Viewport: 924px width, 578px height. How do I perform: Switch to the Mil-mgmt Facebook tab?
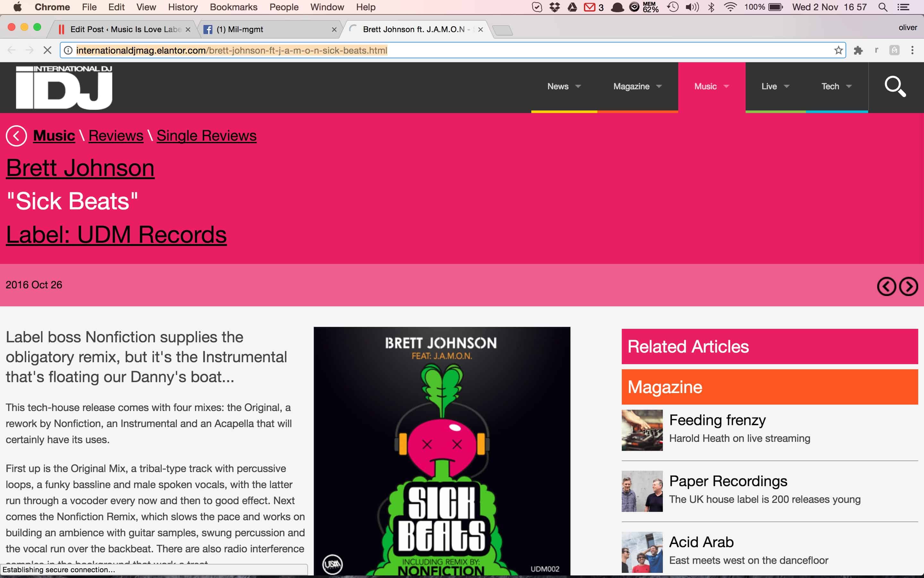269,30
